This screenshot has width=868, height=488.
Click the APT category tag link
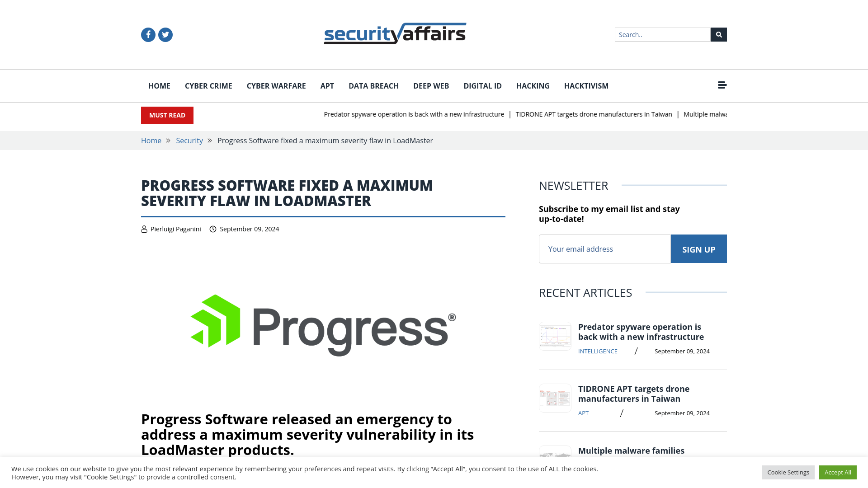tap(583, 413)
